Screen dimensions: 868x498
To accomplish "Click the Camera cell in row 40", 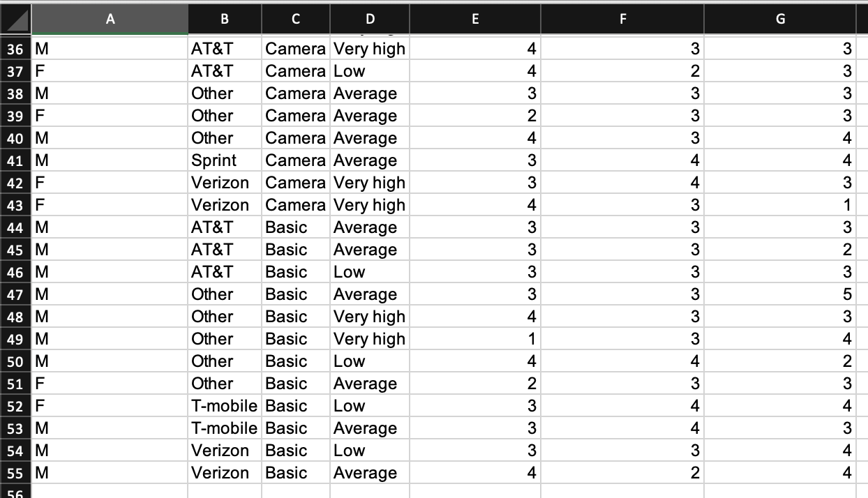I will click(295, 137).
